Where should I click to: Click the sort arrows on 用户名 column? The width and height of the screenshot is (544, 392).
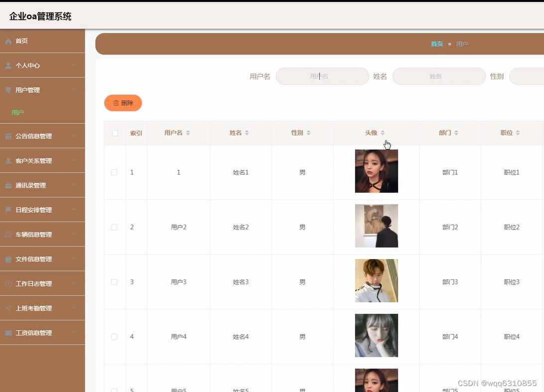click(188, 133)
